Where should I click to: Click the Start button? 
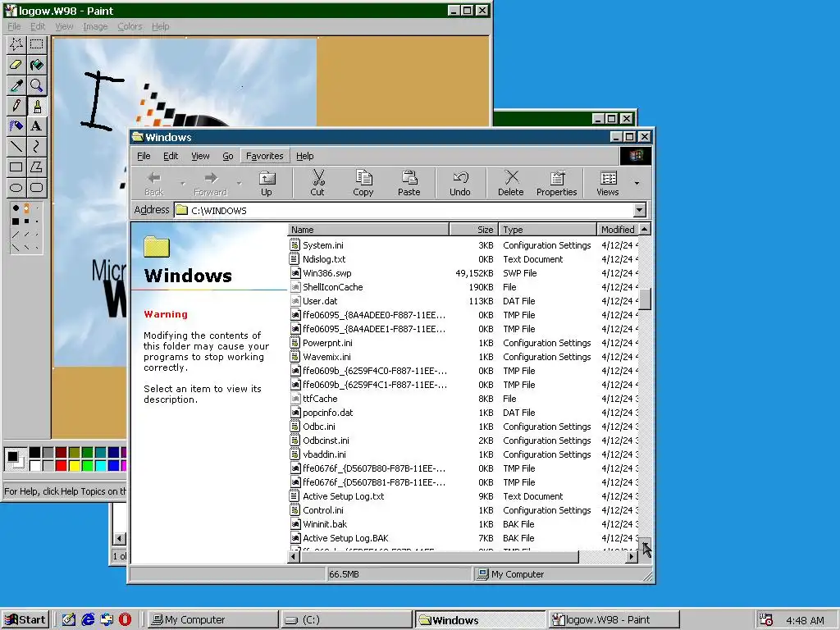coord(25,620)
